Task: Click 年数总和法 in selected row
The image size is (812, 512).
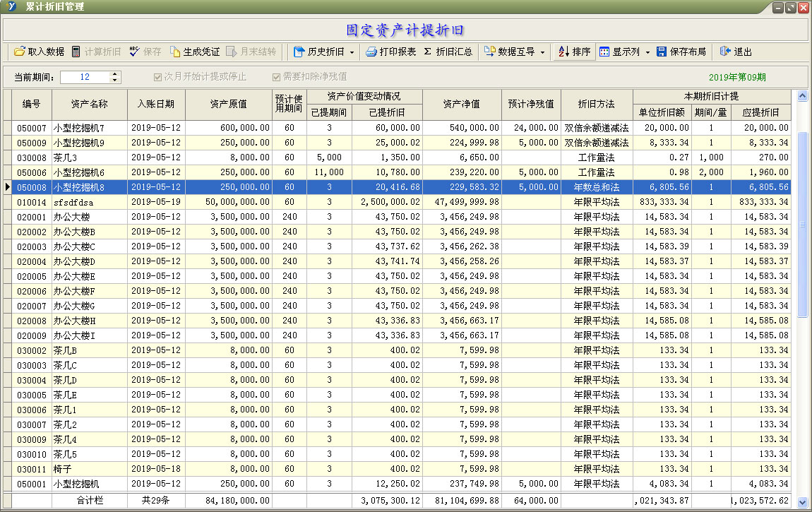Action: click(597, 187)
